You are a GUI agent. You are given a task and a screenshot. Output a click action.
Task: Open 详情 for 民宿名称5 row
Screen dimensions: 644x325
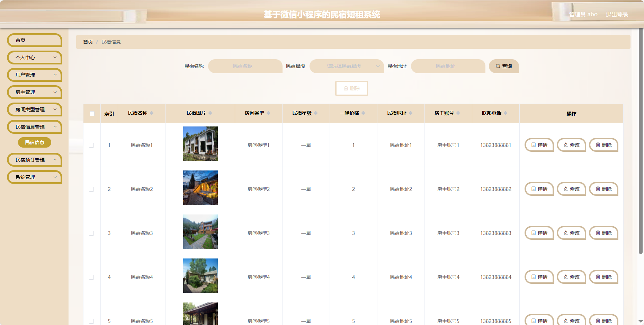point(539,320)
